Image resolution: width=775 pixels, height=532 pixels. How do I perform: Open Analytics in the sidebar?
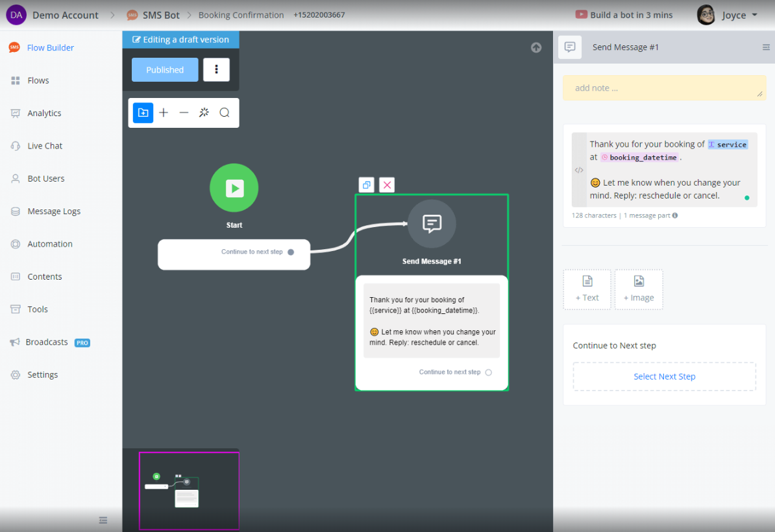coord(44,113)
